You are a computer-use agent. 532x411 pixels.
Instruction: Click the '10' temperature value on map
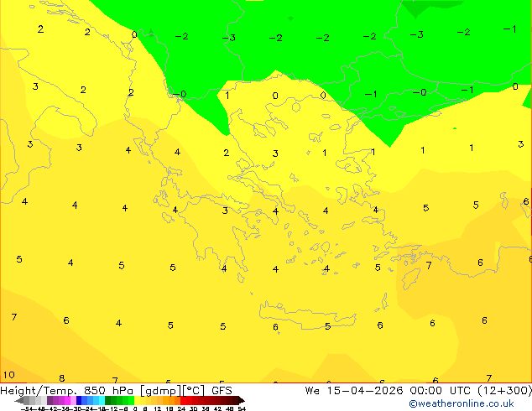coord(9,375)
